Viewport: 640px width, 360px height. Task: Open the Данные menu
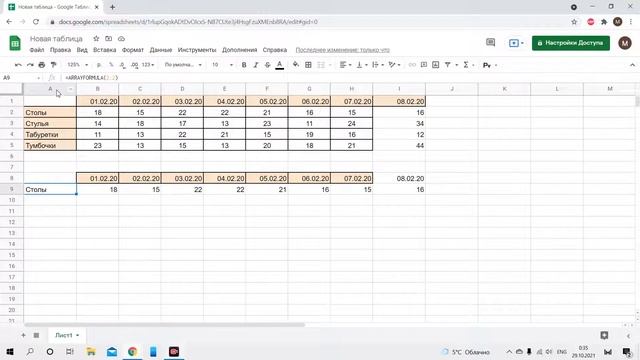161,50
